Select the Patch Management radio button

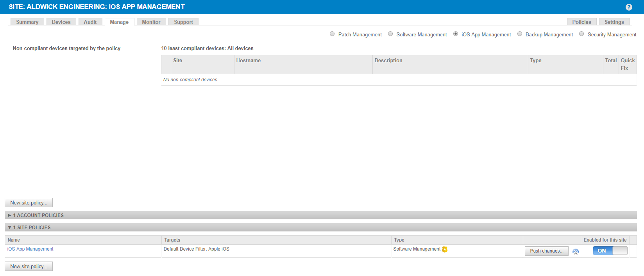pos(332,34)
